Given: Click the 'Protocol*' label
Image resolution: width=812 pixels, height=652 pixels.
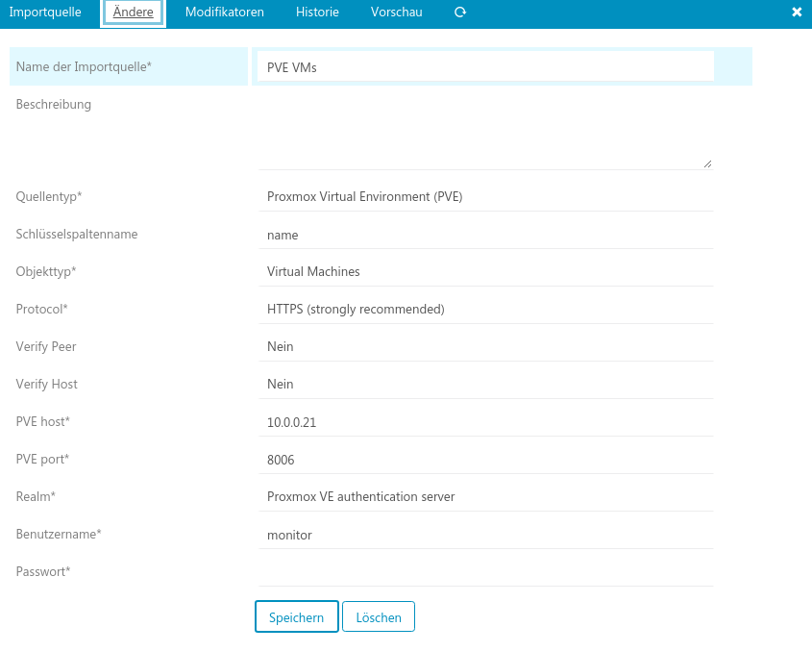Looking at the screenshot, I should 41,309.
